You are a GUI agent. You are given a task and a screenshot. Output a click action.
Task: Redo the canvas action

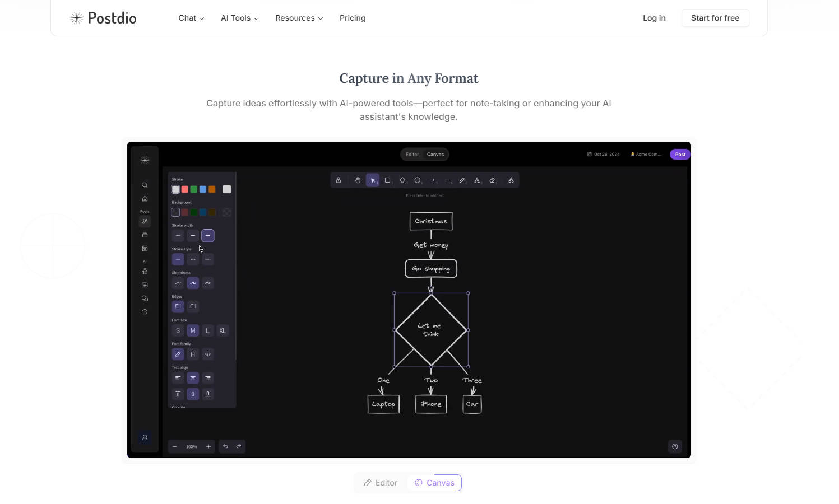(239, 446)
